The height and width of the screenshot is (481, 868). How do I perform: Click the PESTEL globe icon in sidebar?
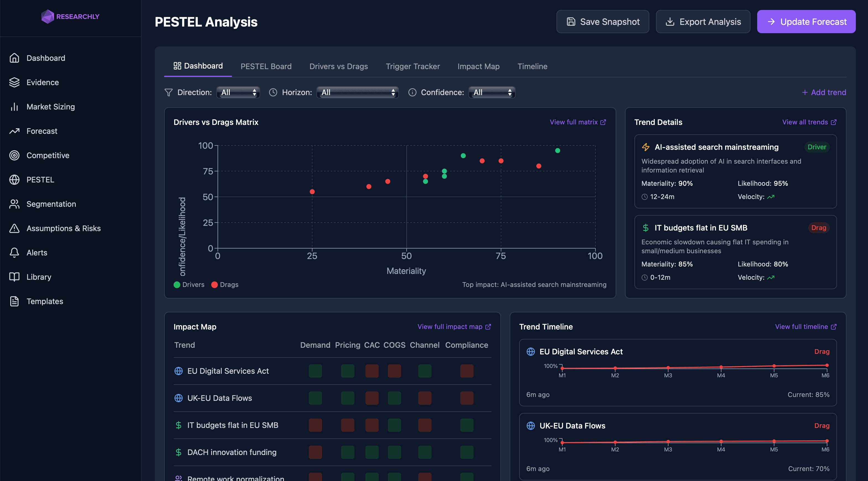click(x=14, y=180)
